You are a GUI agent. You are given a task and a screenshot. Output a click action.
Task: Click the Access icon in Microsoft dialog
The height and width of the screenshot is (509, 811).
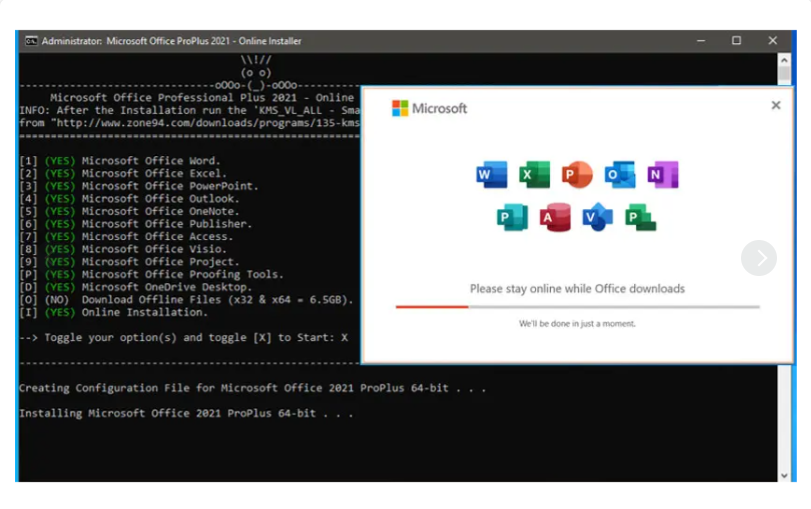[555, 217]
